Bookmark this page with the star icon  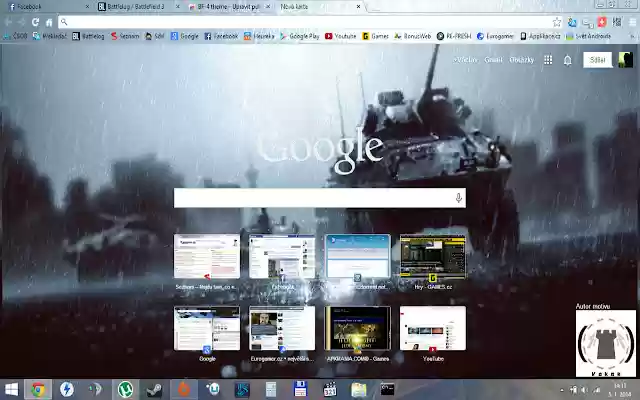click(557, 22)
